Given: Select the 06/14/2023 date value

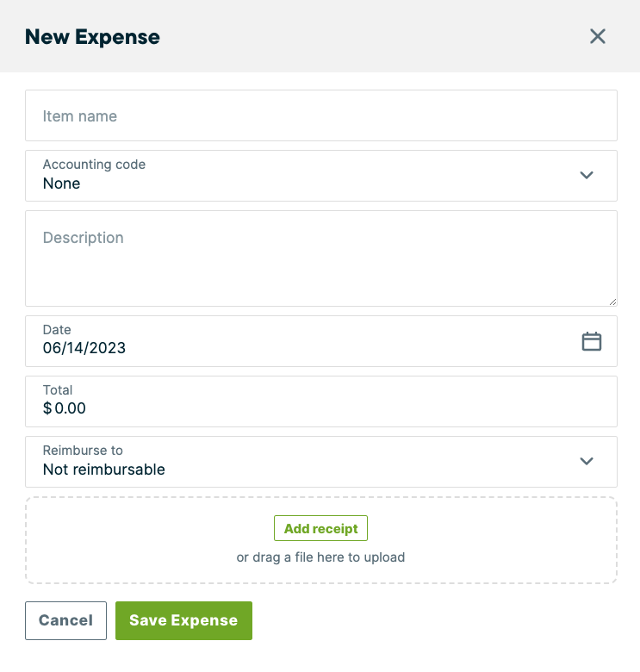Looking at the screenshot, I should click(x=84, y=348).
